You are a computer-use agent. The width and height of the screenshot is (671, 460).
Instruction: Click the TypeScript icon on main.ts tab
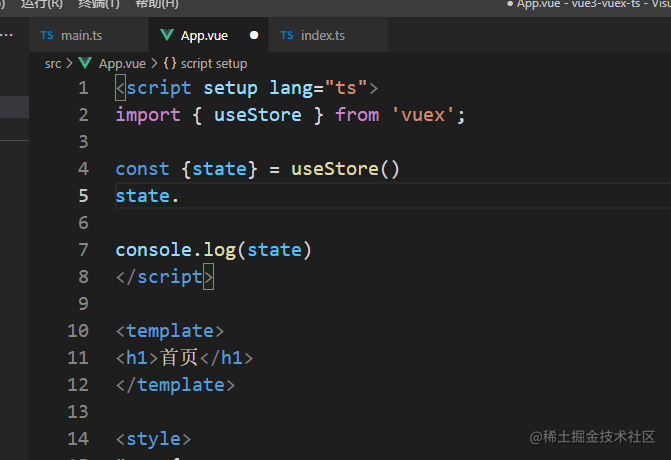pyautogui.click(x=47, y=35)
